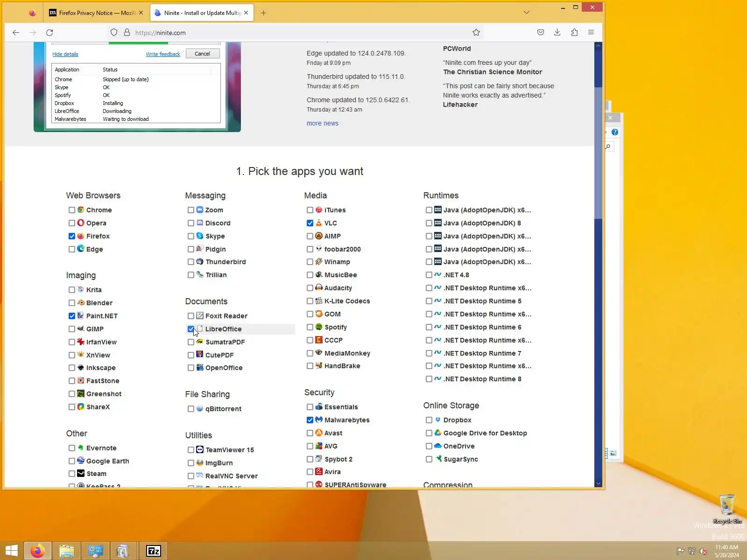This screenshot has height=560, width=747.
Task: Click the Spotify app icon
Action: pyautogui.click(x=319, y=327)
